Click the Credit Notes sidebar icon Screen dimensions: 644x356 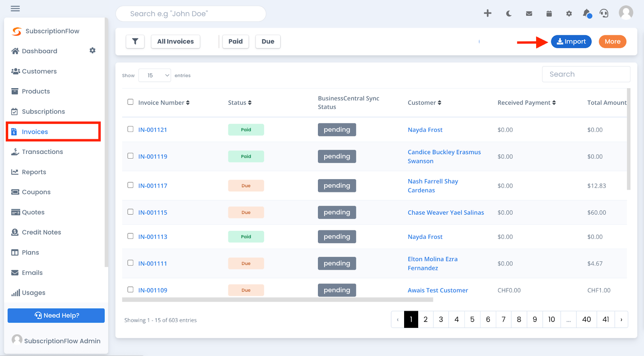point(15,232)
